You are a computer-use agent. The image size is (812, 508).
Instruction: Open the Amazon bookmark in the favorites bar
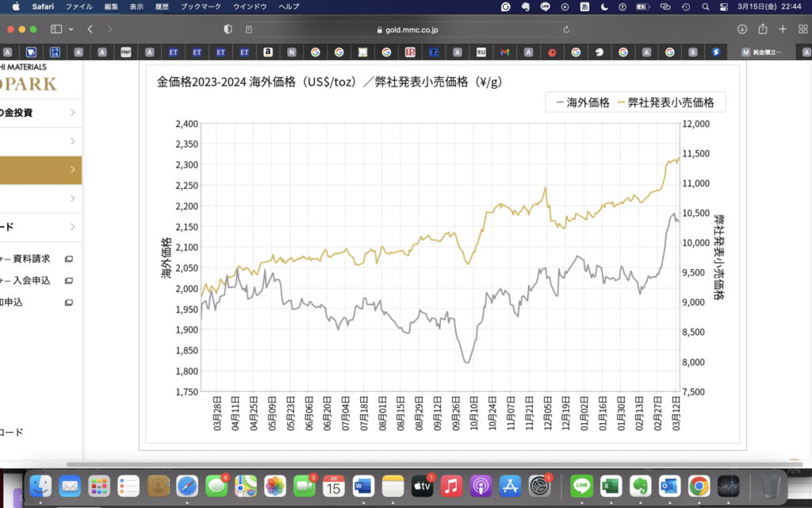[x=269, y=52]
